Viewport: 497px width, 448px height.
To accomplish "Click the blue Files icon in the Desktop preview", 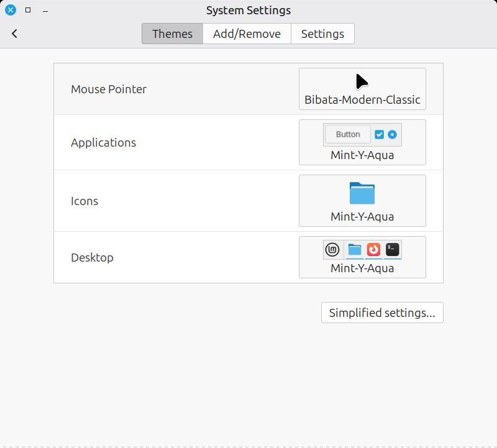I will coord(355,250).
